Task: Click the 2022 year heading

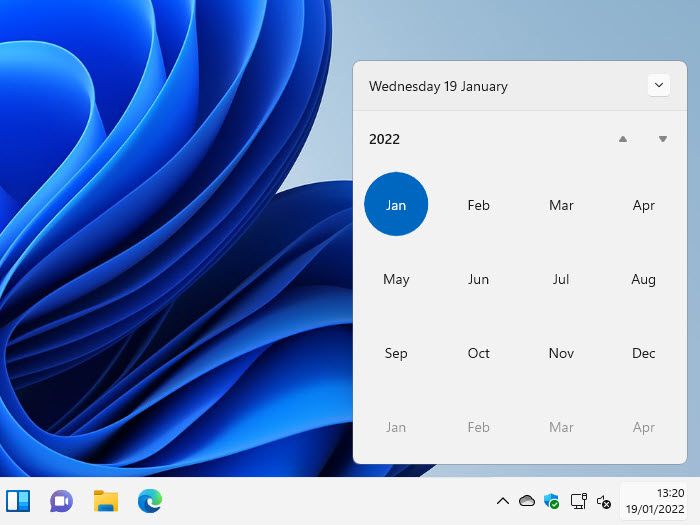Action: (x=385, y=139)
